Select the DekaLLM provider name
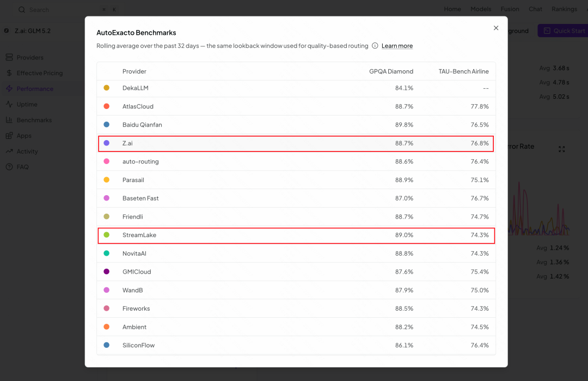Image resolution: width=588 pixels, height=381 pixels. coord(136,88)
